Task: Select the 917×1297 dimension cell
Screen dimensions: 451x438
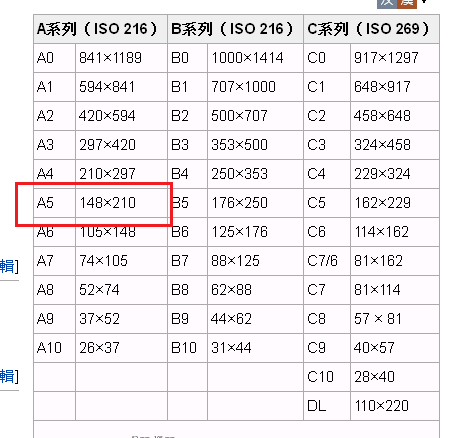Action: tap(395, 58)
